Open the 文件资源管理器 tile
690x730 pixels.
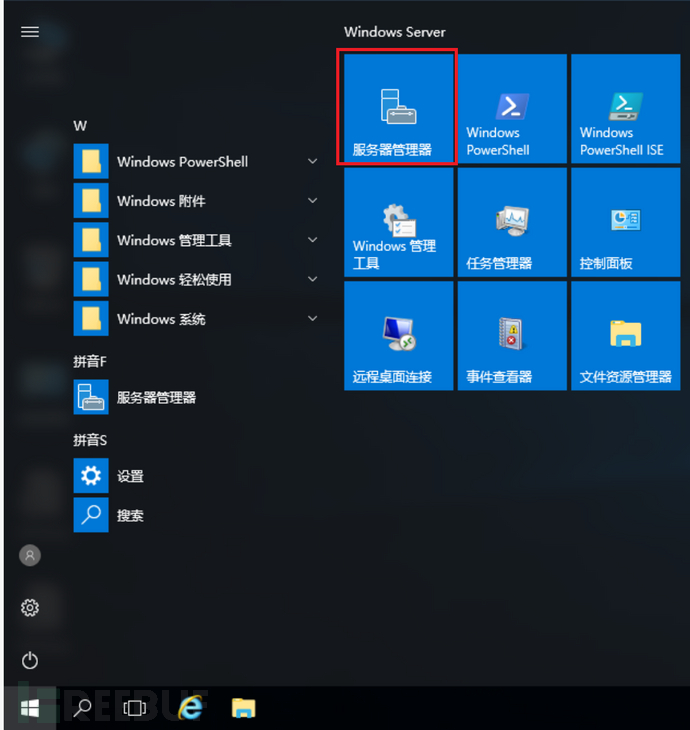click(x=626, y=336)
